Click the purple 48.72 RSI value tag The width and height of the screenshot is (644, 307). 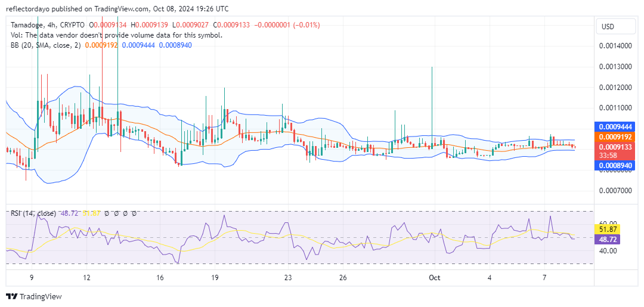tap(607, 239)
